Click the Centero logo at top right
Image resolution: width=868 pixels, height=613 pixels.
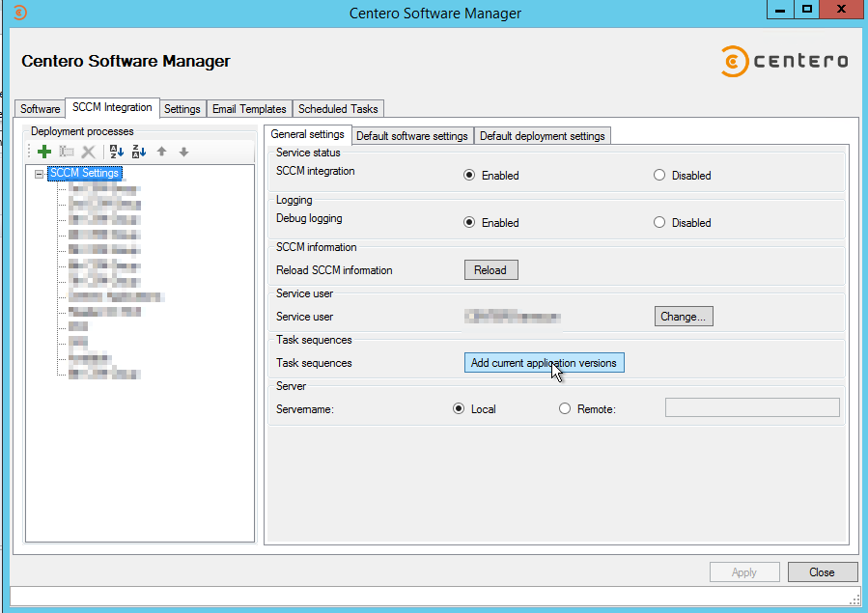784,61
